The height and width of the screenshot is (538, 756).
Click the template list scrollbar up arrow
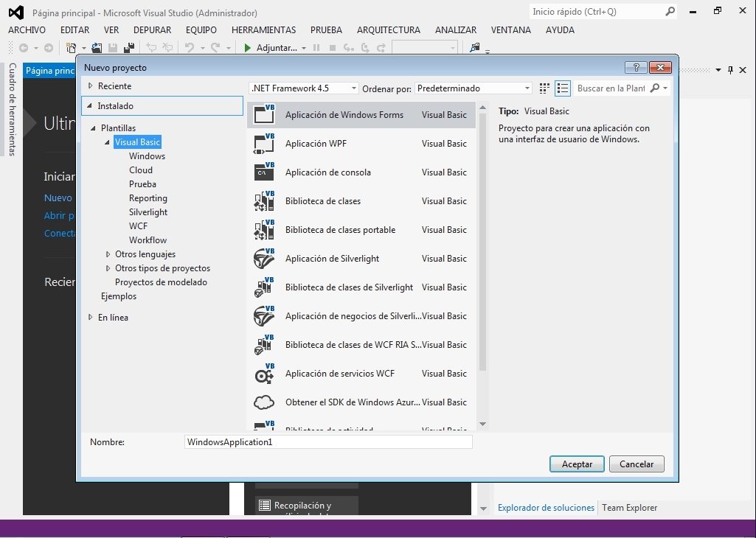482,108
